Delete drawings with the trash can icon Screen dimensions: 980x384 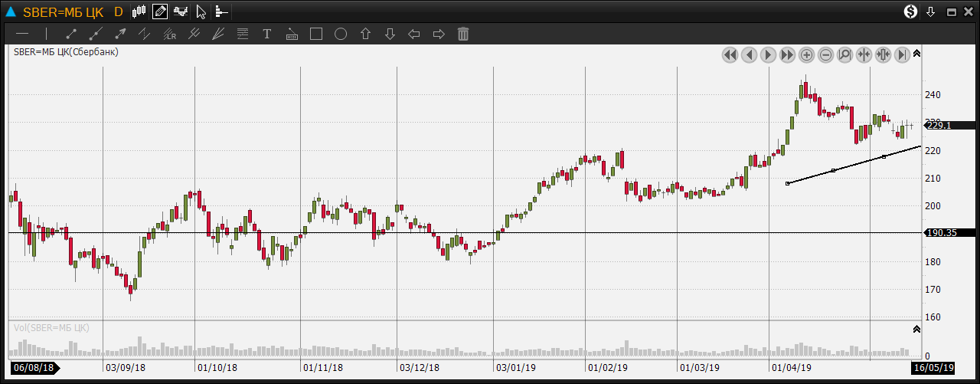(463, 34)
